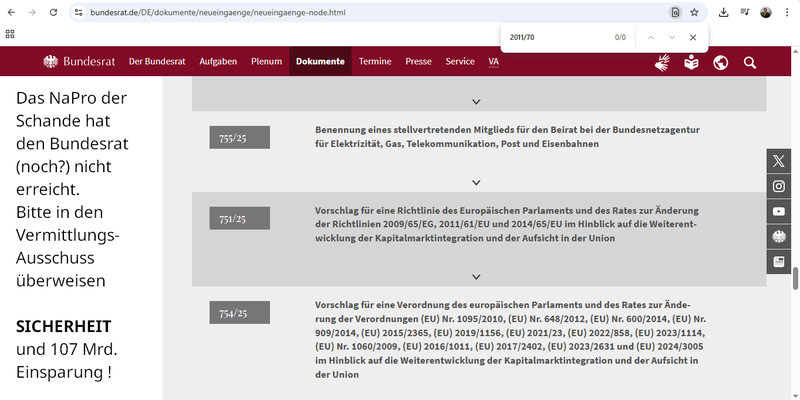Open the Instagram social link
Image resolution: width=800 pixels, height=400 pixels.
click(x=779, y=186)
